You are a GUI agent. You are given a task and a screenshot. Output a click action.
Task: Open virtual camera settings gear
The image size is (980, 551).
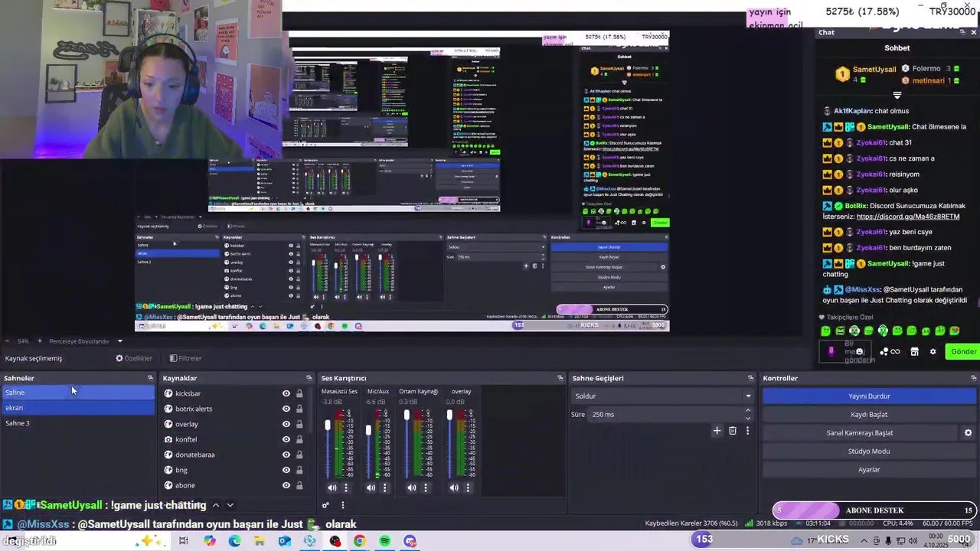(x=968, y=432)
